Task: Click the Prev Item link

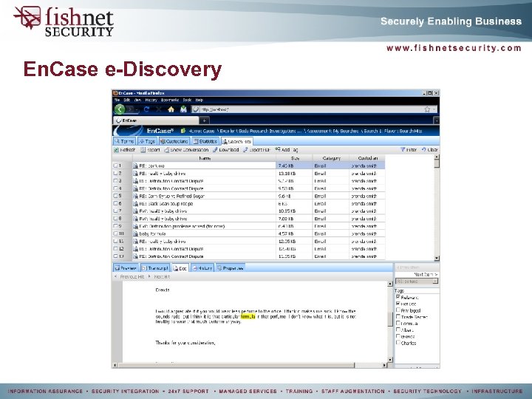Action: click(x=408, y=267)
